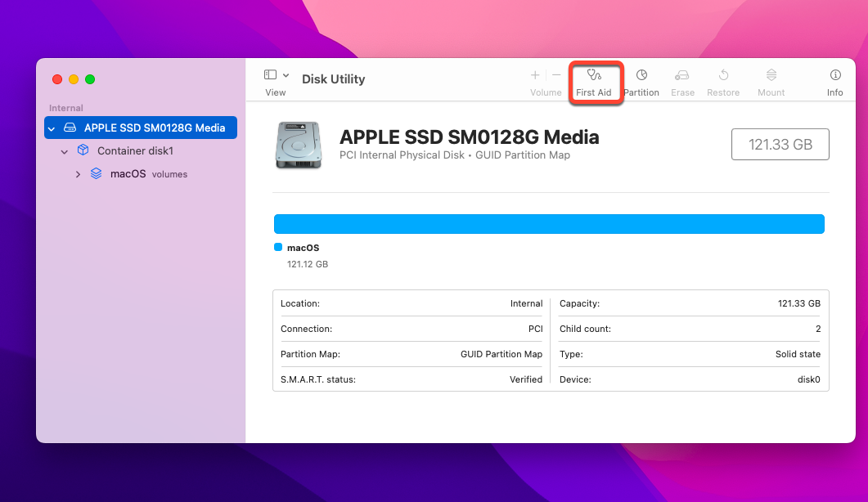Add a volume with plus button
Viewport: 868px width, 502px height.
[535, 74]
